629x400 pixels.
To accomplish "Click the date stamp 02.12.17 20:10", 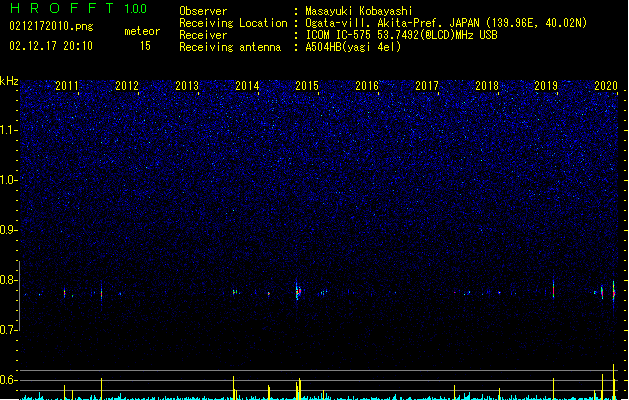I will 51,46.
